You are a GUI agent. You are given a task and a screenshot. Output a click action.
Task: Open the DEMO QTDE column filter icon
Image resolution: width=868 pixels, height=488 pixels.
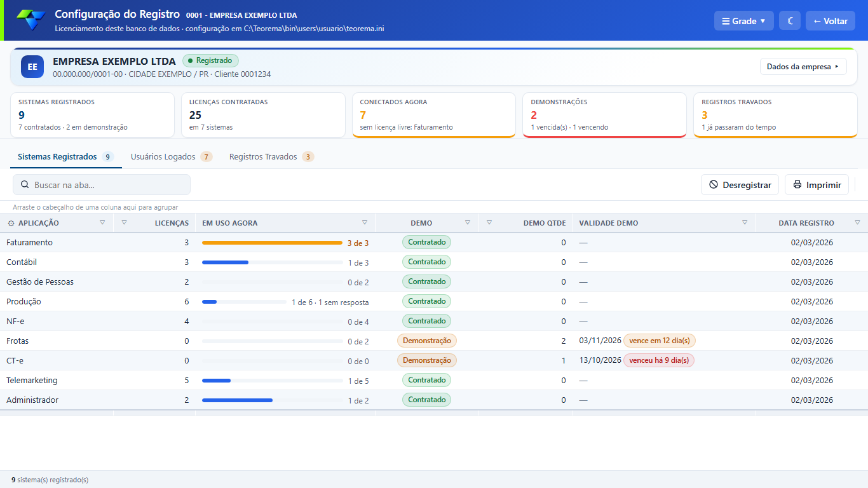pos(489,223)
